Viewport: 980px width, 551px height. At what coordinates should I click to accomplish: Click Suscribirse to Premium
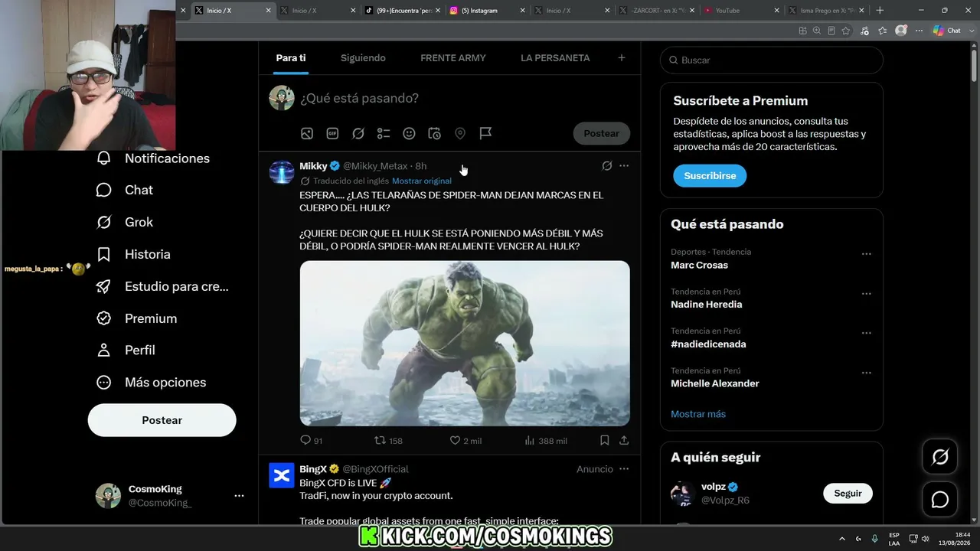[710, 176]
